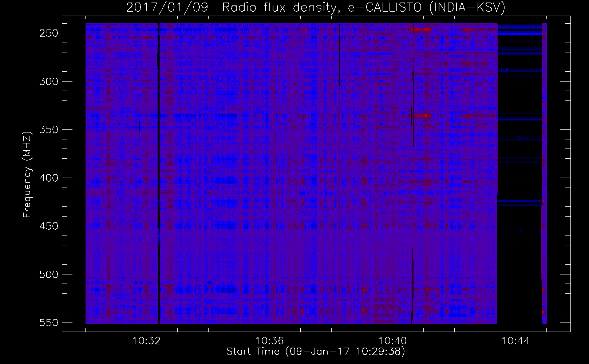The height and width of the screenshot is (364, 589).
Task: Click the 450 frequency tick label
Action: click(49, 226)
